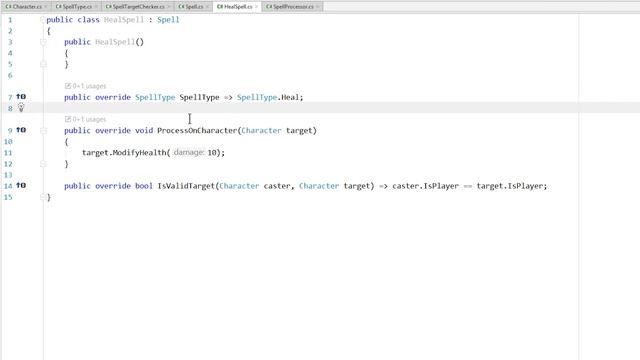Click the HealSpell class name on line 1
640x360 pixels.
(x=124, y=20)
